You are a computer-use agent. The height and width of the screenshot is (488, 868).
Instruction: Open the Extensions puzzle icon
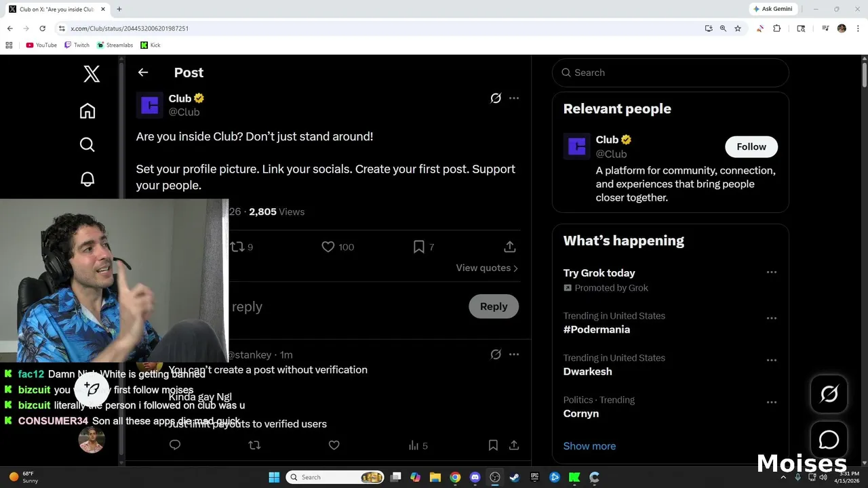pos(777,28)
